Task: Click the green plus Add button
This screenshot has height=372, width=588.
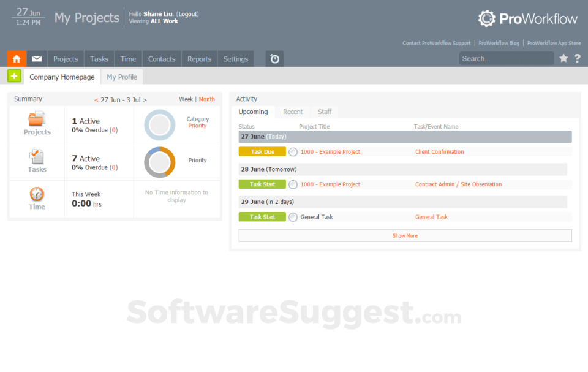Action: click(x=14, y=76)
